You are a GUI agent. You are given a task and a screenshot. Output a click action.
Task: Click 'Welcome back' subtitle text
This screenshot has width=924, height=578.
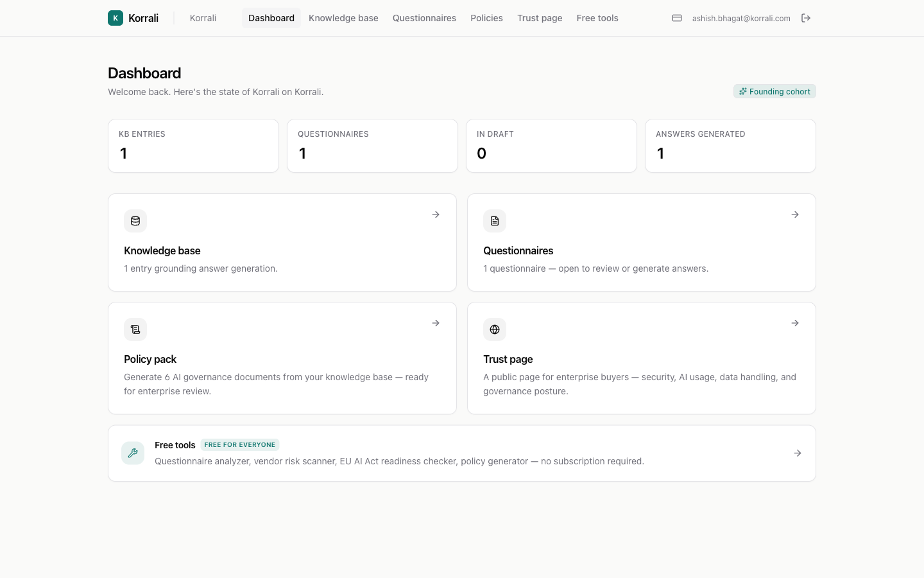(x=216, y=92)
